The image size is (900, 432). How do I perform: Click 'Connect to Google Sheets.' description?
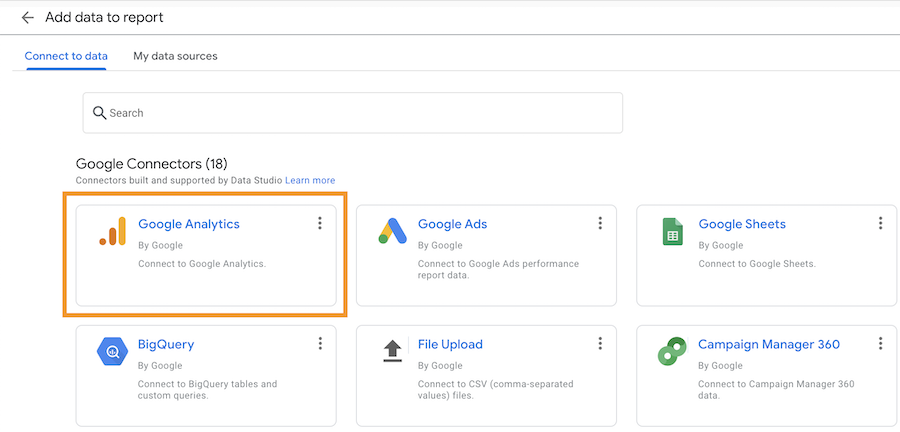(757, 264)
